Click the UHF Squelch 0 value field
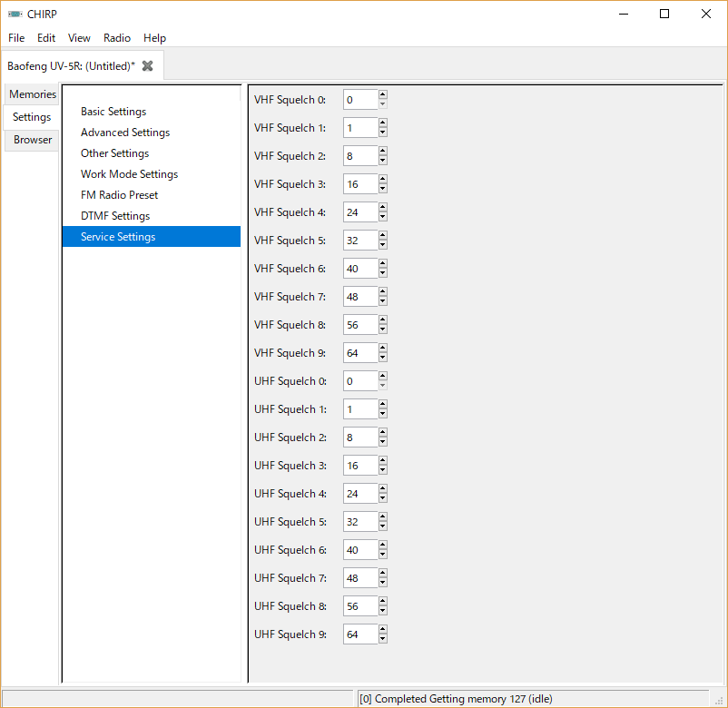Viewport: 728px width, 708px height. [360, 381]
